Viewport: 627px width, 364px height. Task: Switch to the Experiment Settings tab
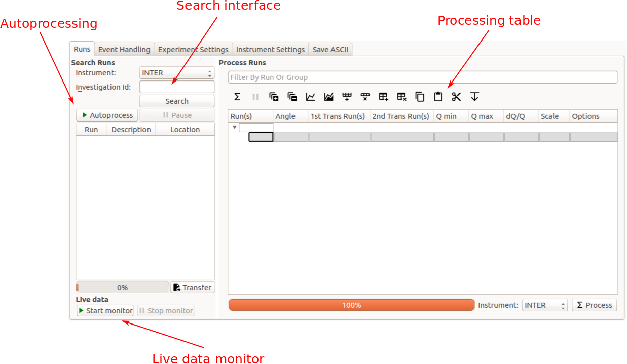193,50
